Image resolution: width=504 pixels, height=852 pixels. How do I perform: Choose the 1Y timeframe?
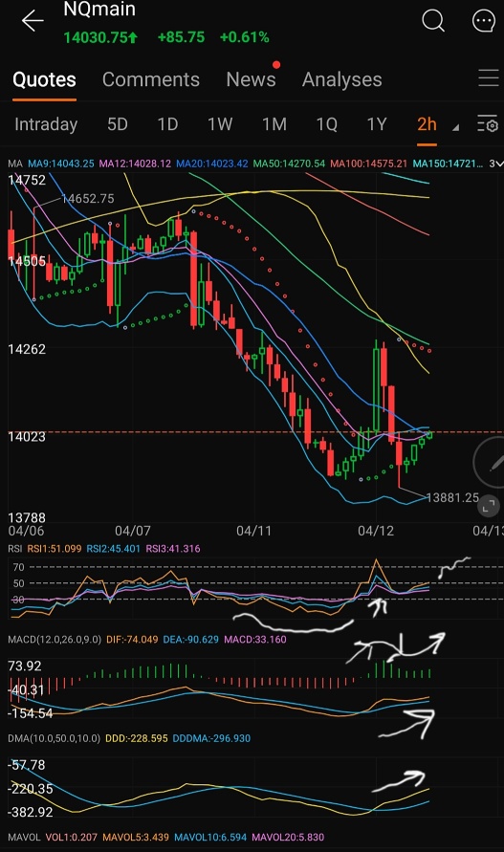[x=376, y=124]
